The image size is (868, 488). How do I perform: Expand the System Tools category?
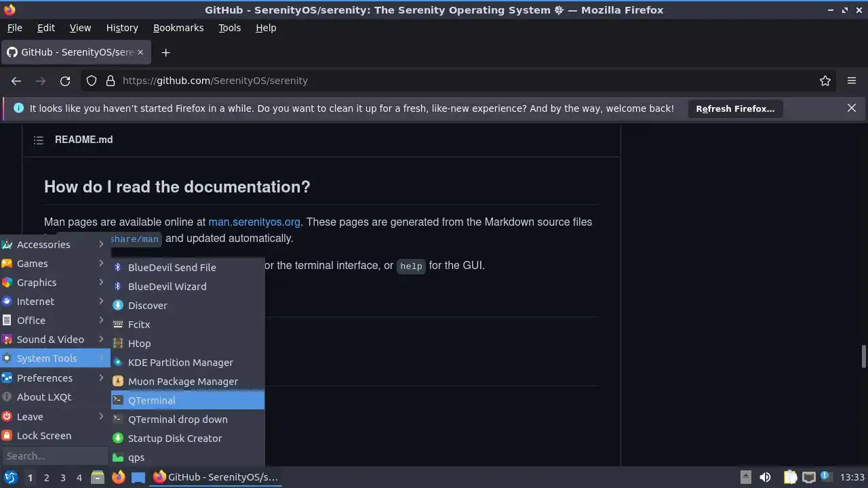55,358
